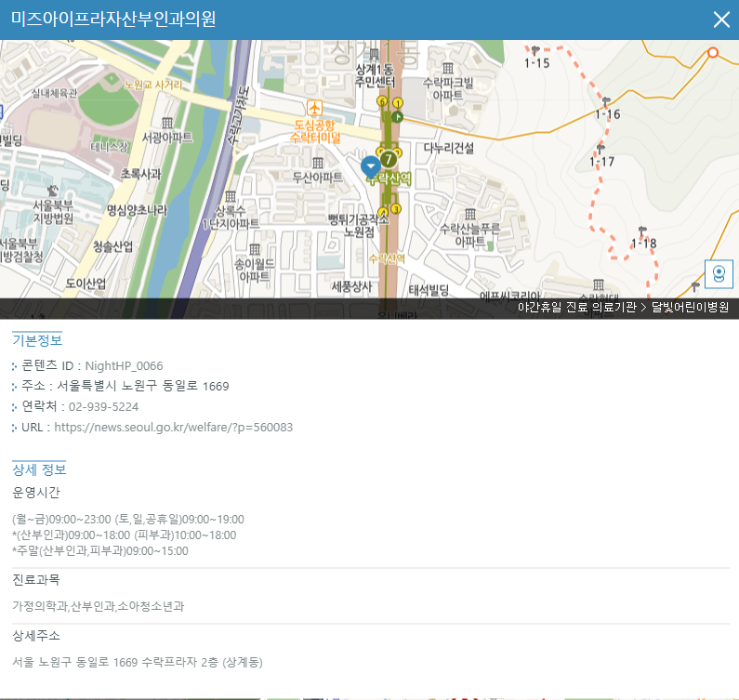739x700 pixels.
Task: Click the 운영시간 label
Action: pos(36,493)
